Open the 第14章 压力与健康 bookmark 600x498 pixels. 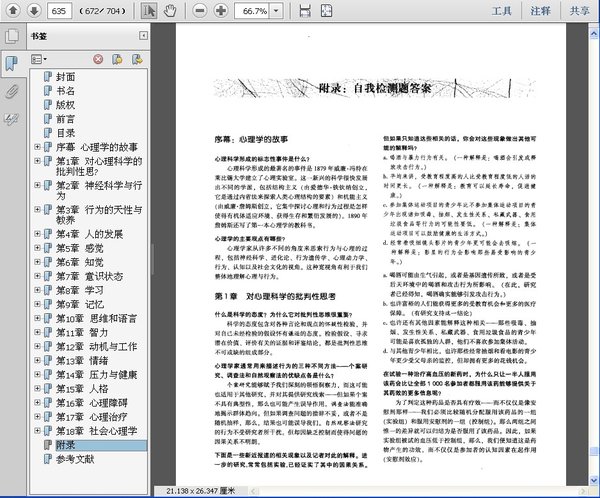[x=96, y=374]
